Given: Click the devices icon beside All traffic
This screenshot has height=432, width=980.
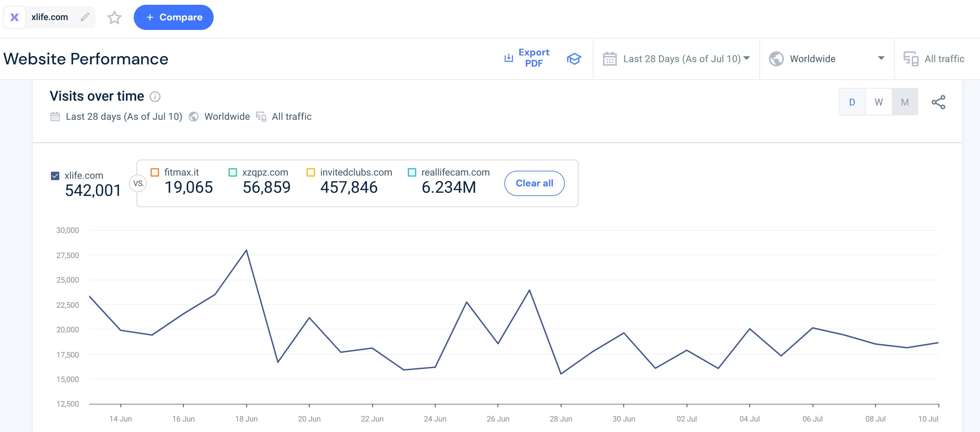Looking at the screenshot, I should click(911, 59).
